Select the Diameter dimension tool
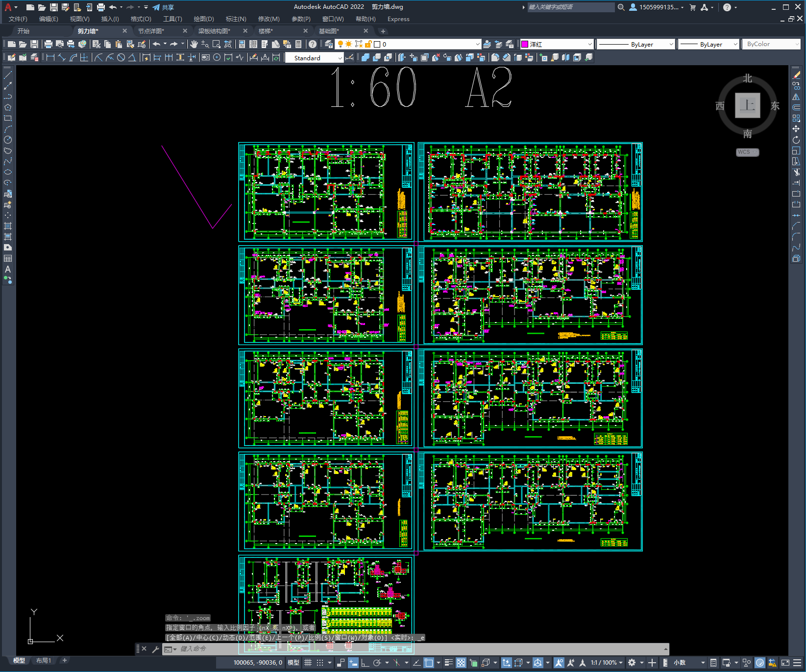Image resolution: width=806 pixels, height=672 pixels. click(x=121, y=57)
